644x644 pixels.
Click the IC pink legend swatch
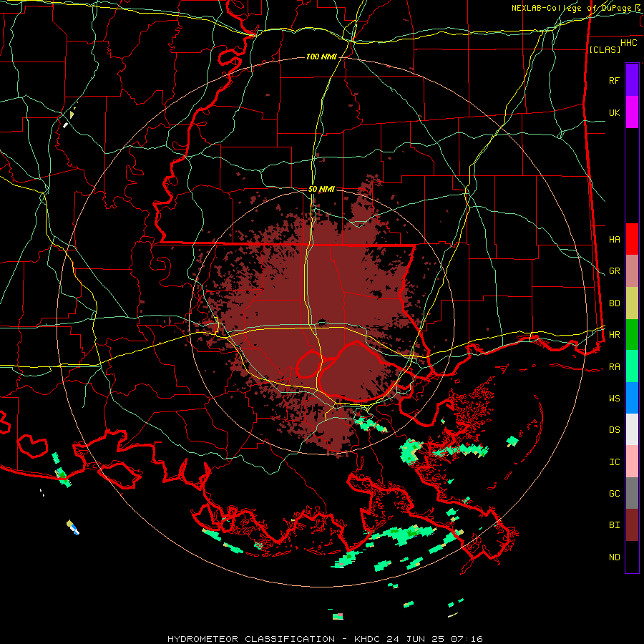(632, 462)
